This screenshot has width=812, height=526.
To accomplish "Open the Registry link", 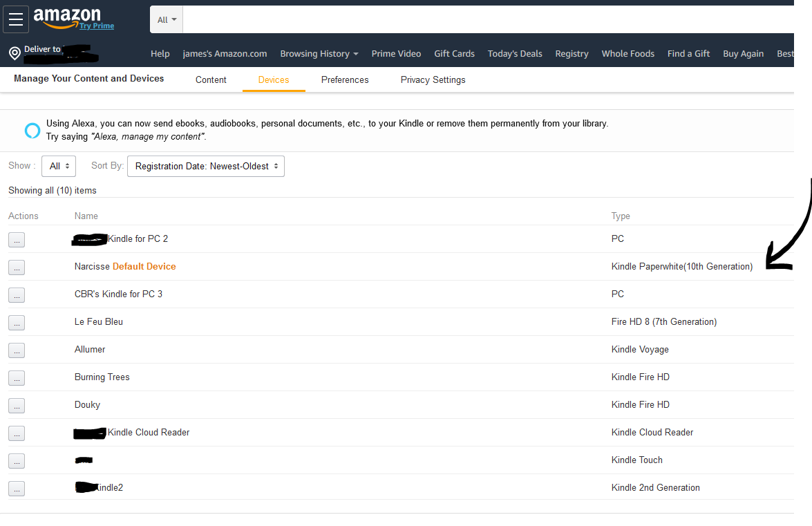I will 572,54.
